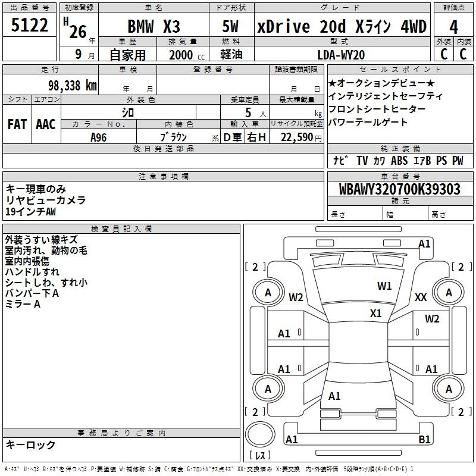Image resolution: width=476 pixels, height=476 pixels.
Task: Select the spare tire circle labeled レス
Action: (260, 435)
